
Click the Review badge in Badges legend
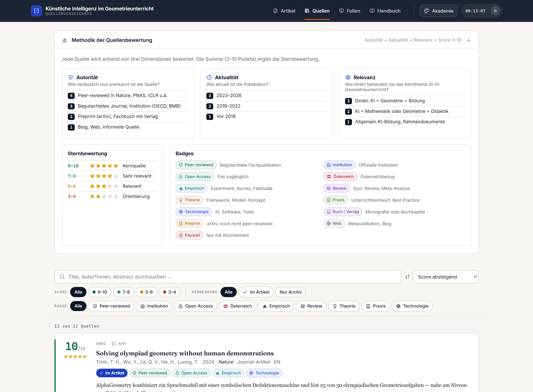point(337,188)
